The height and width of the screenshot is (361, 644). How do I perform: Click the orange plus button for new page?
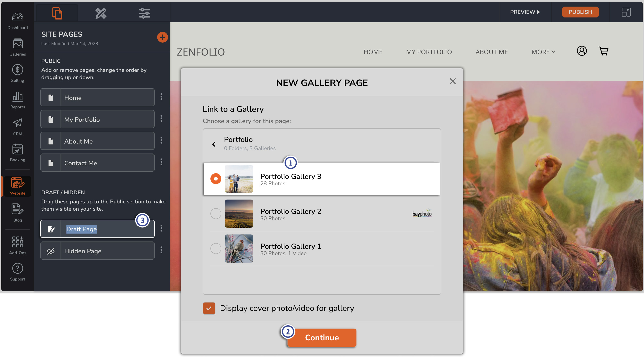pos(162,37)
